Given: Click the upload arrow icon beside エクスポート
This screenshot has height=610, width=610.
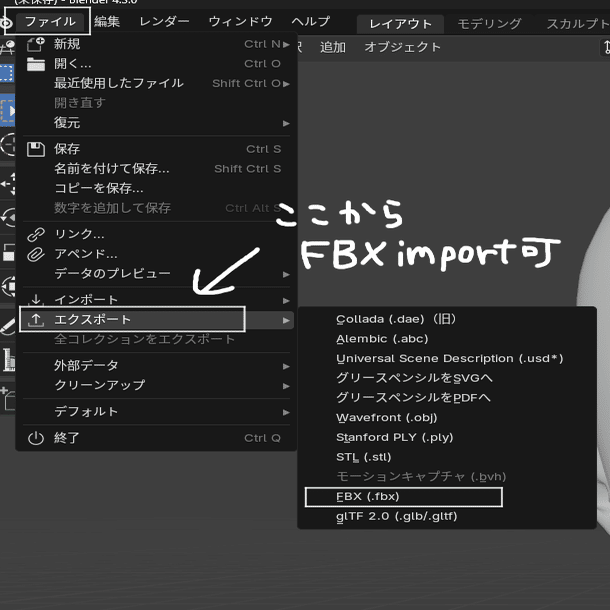Looking at the screenshot, I should pos(36,320).
